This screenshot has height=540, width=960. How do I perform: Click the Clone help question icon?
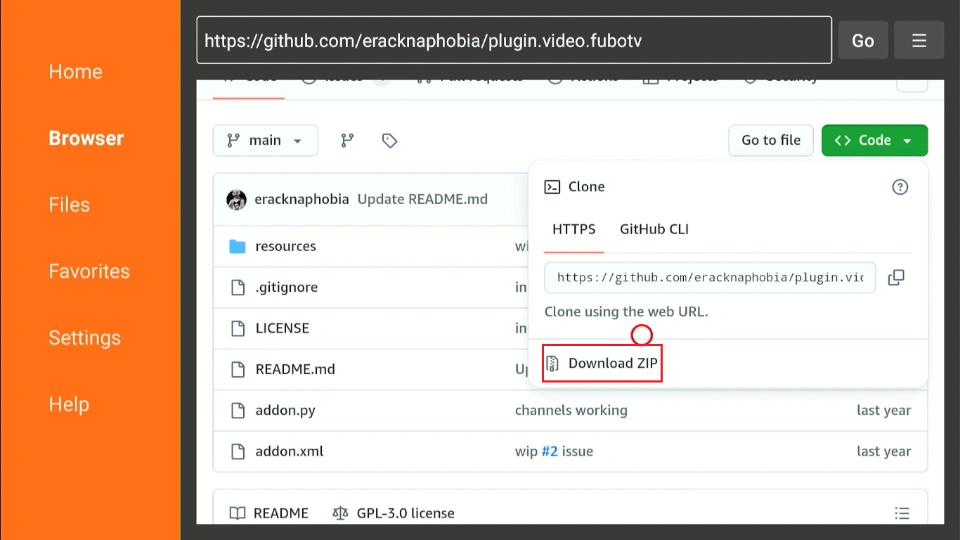click(899, 187)
